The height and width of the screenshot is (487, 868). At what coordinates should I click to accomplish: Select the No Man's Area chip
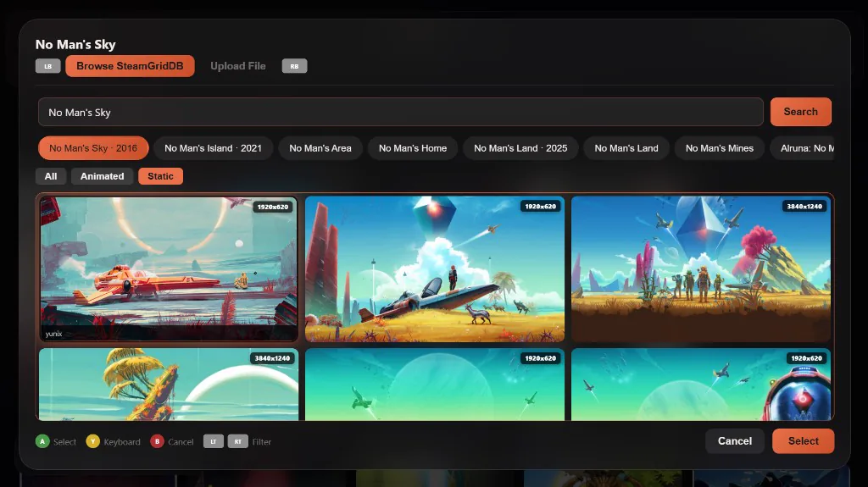point(320,148)
